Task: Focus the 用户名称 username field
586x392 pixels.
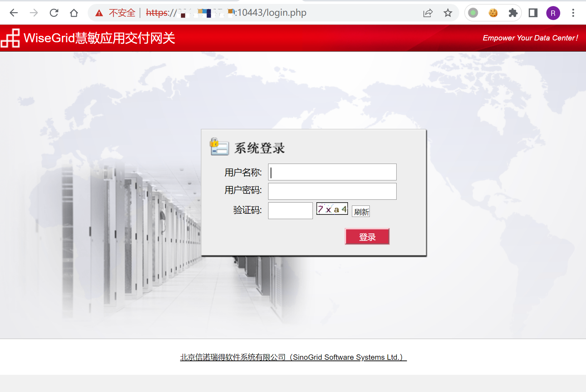Action: pos(332,172)
